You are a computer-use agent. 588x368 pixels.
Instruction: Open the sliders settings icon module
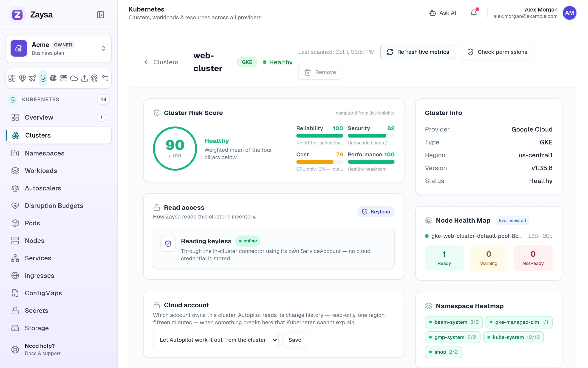pyautogui.click(x=105, y=78)
